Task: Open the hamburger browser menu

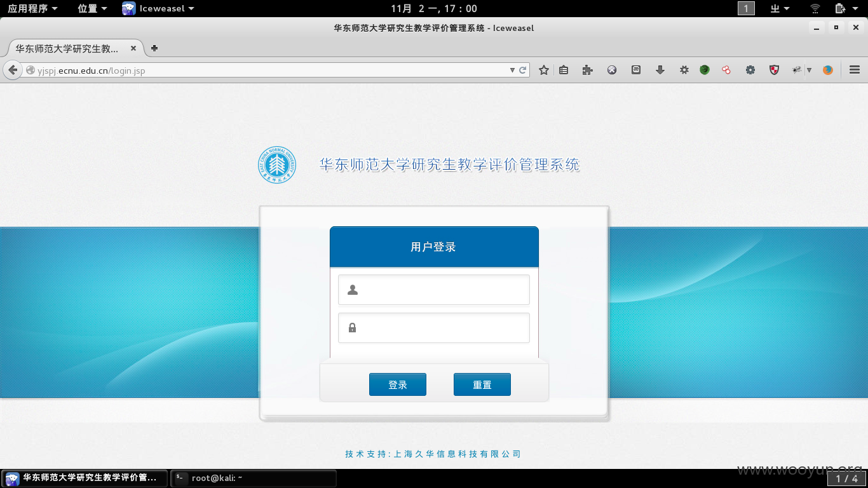Action: pos(855,70)
